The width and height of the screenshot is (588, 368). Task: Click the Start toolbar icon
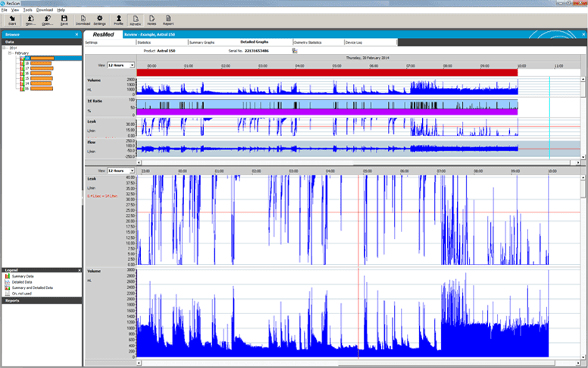(12, 20)
